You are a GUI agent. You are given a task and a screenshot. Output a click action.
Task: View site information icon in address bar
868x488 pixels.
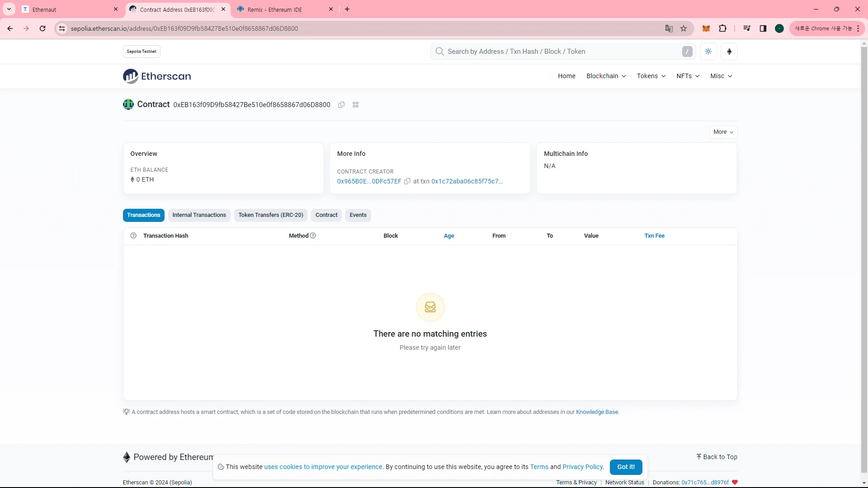point(62,28)
